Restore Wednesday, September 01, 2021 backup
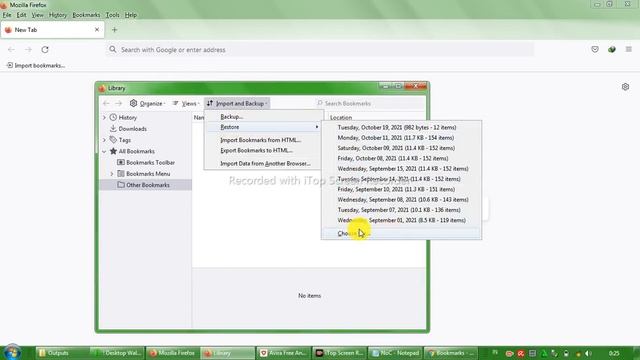The width and height of the screenshot is (640, 360). (x=401, y=220)
